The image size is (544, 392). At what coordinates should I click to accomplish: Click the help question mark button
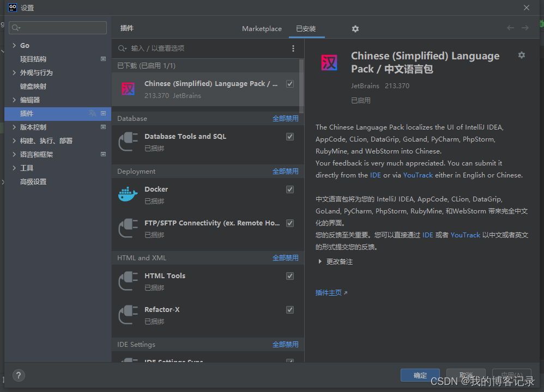(x=19, y=375)
